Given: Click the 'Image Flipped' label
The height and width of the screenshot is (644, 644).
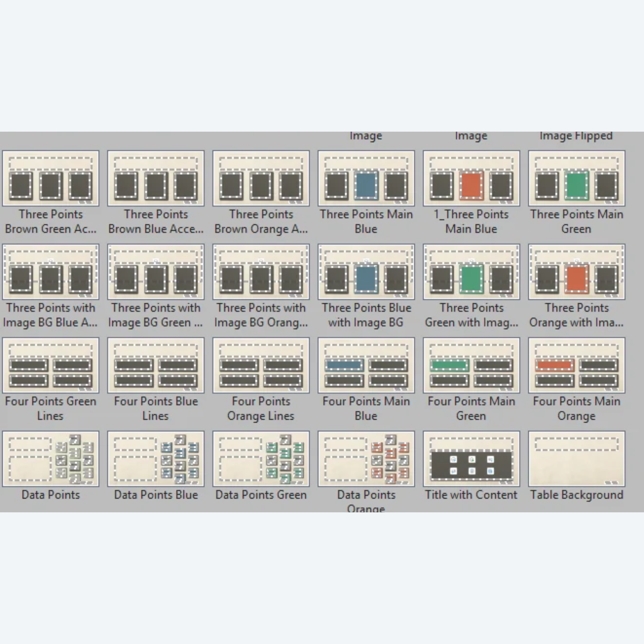Looking at the screenshot, I should pyautogui.click(x=576, y=136).
